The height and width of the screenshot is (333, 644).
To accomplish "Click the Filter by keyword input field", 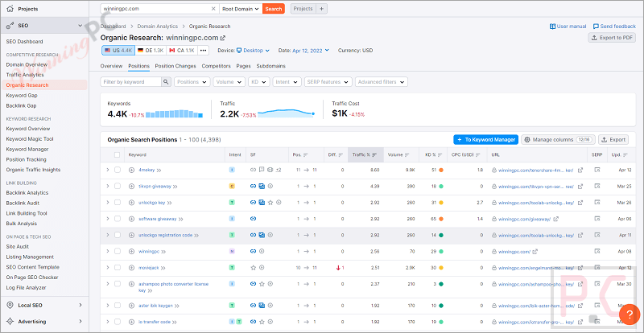I will click(130, 82).
